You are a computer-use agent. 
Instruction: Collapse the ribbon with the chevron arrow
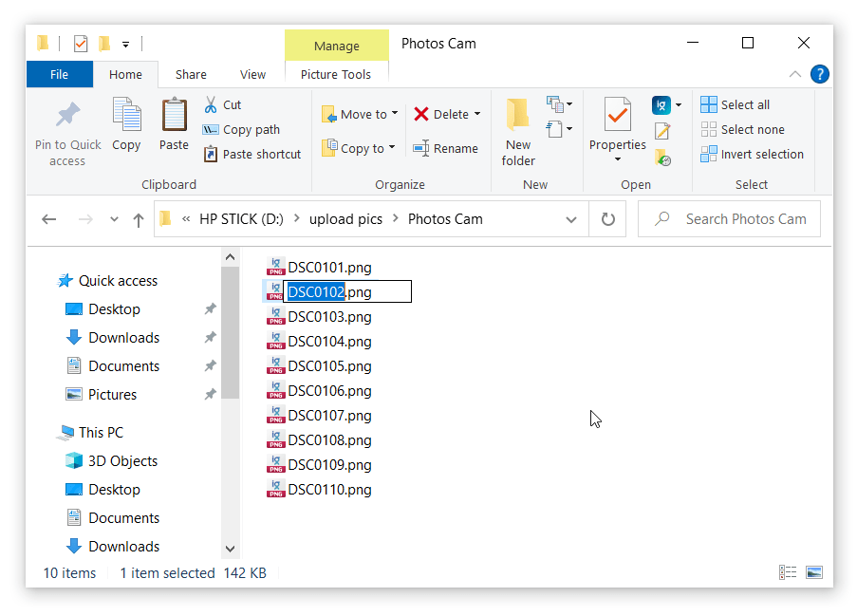(x=795, y=73)
